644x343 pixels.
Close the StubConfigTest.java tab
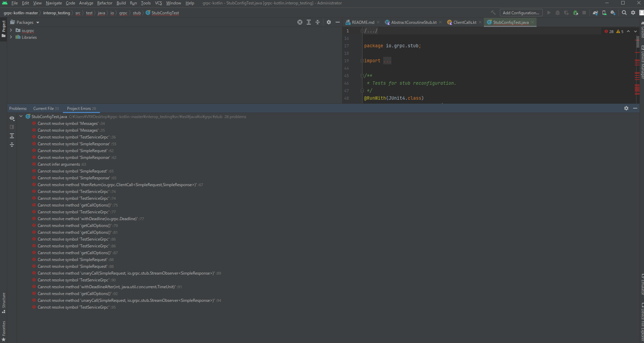(532, 22)
